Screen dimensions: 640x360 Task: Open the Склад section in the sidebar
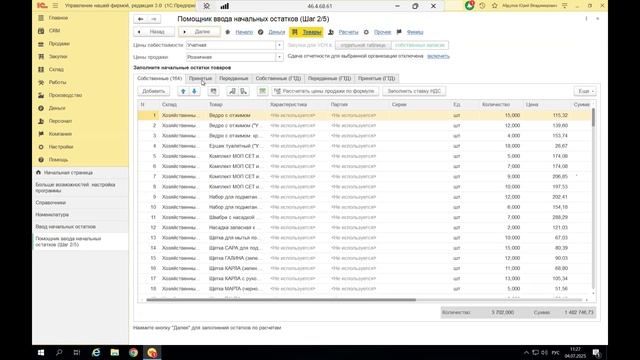(x=56, y=70)
